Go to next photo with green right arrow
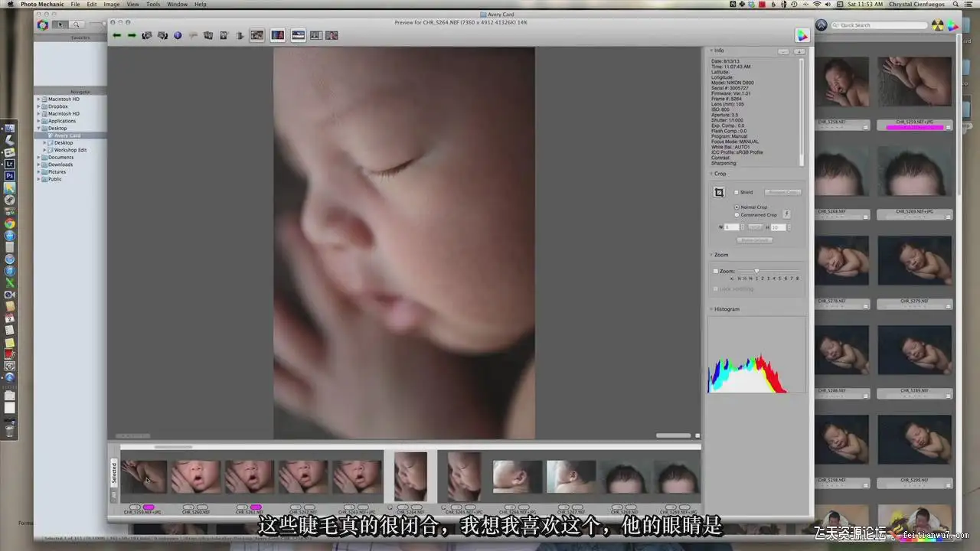Screen dimensions: 980x551 (x=132, y=35)
